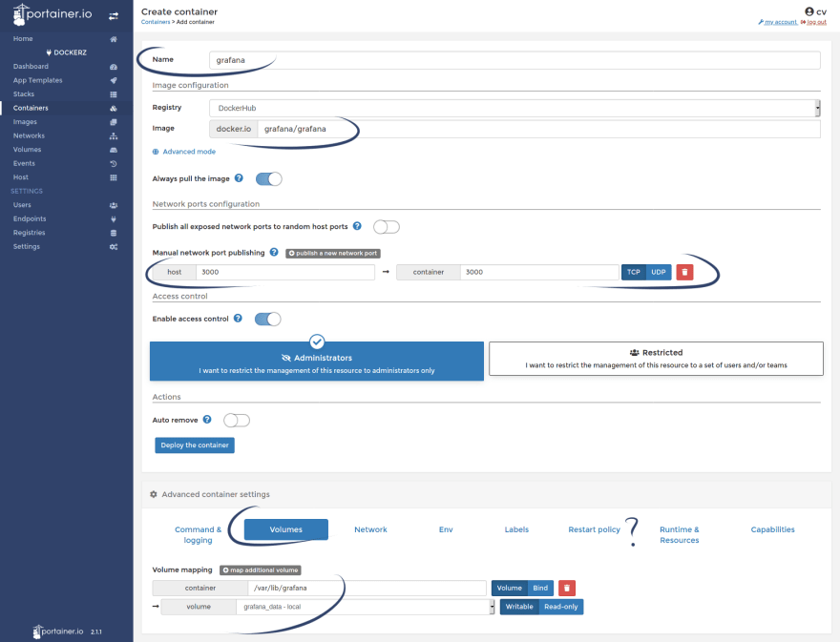Click the Networks sitemap icon
The height and width of the screenshot is (642, 840).
tap(114, 136)
